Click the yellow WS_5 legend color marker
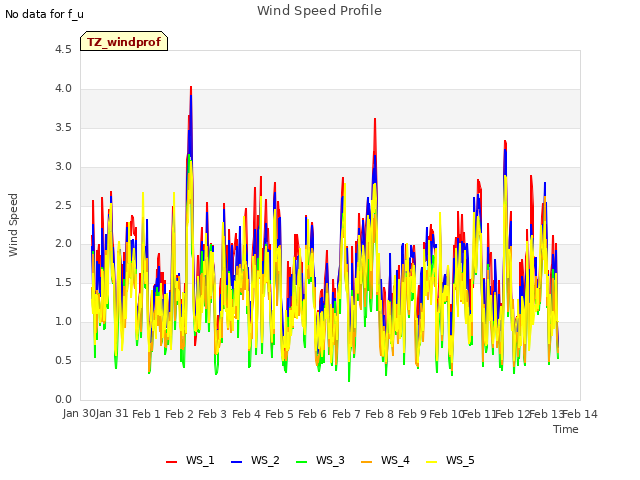Viewport: 640px width, 480px height. 431,462
